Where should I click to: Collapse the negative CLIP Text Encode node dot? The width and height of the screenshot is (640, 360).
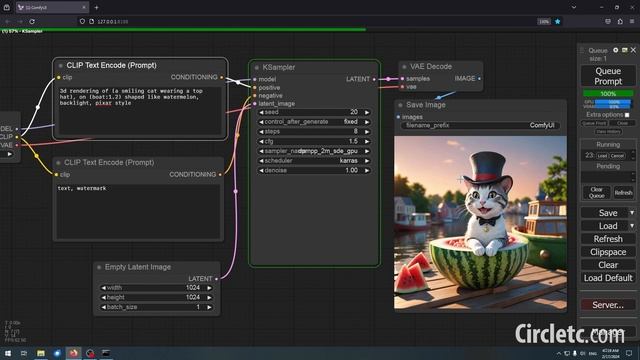(x=58, y=163)
